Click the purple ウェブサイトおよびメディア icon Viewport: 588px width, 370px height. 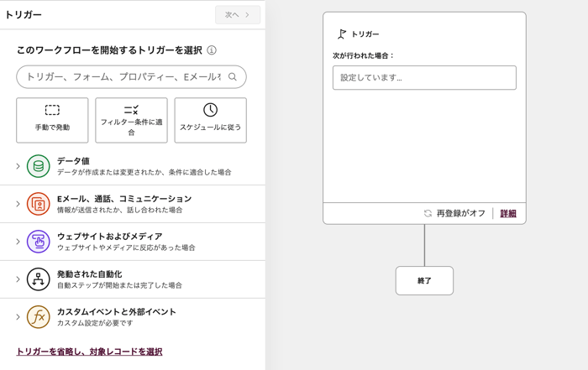[38, 242]
